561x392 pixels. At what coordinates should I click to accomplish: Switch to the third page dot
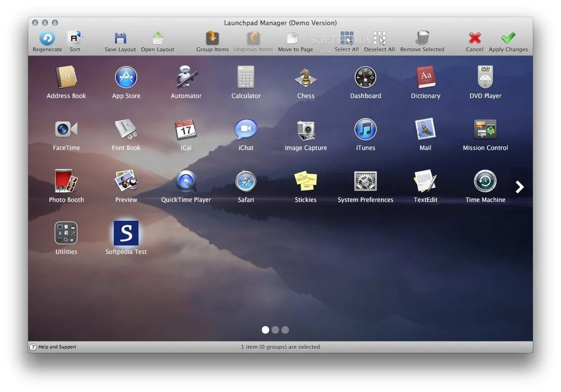tap(285, 330)
